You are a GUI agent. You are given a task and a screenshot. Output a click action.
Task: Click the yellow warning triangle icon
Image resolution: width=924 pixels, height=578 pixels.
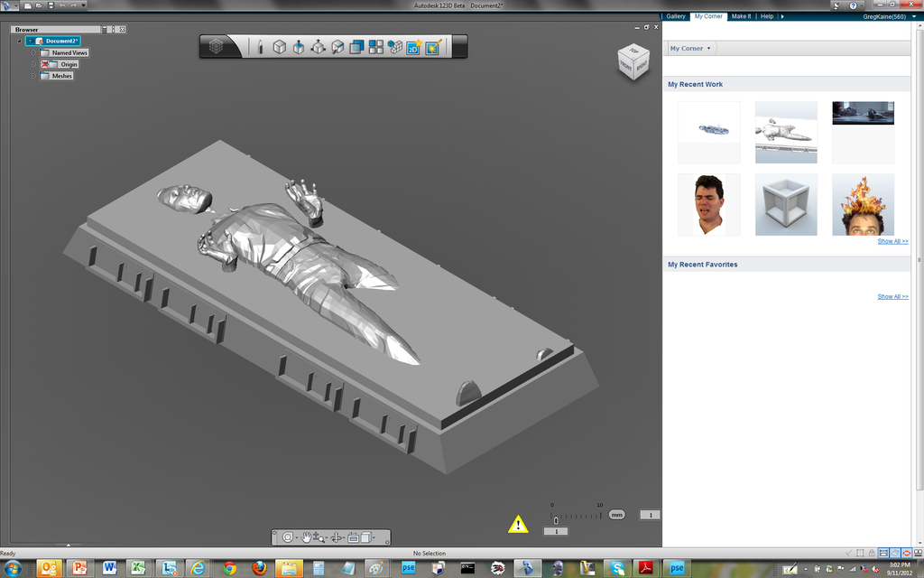coord(518,524)
